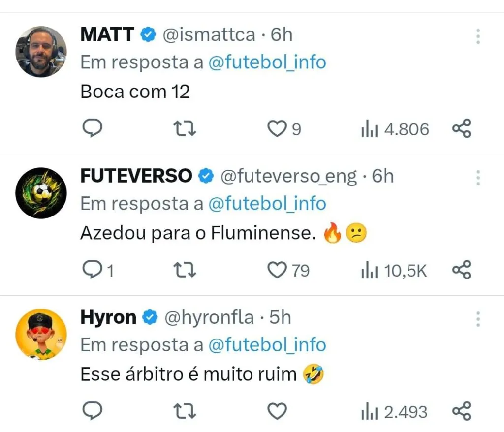Image resolution: width=504 pixels, height=432 pixels.
Task: Open more options for FUTEVERSO's tweet
Action: point(478,178)
